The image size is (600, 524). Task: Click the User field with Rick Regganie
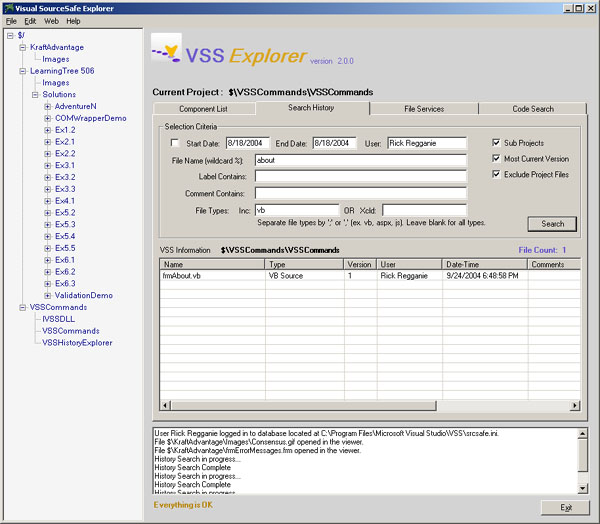pyautogui.click(x=427, y=143)
